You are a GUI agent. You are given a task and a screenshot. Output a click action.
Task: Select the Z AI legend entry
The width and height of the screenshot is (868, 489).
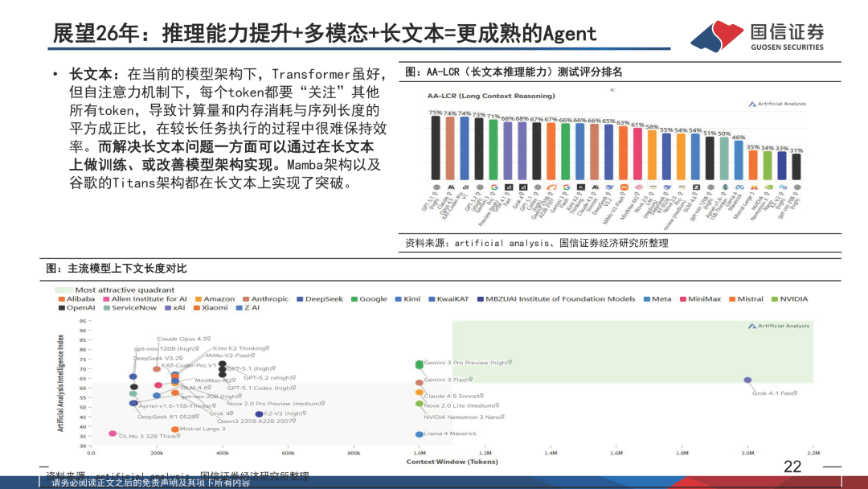point(248,308)
